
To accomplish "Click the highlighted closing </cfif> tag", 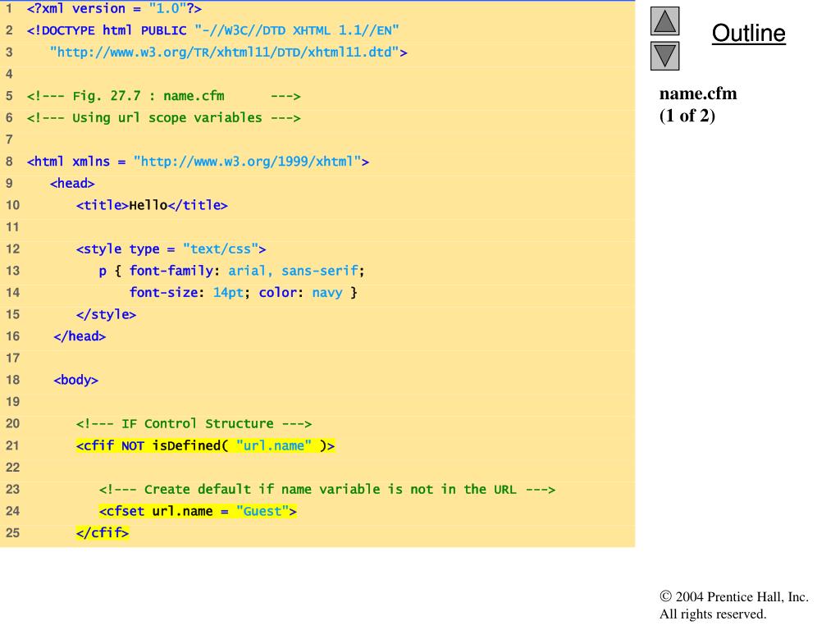I will coord(103,533).
